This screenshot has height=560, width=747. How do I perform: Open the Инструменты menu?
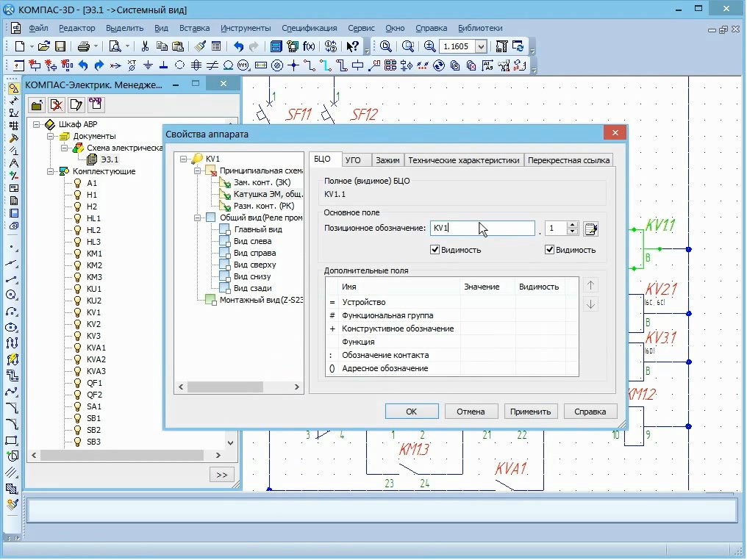point(246,28)
